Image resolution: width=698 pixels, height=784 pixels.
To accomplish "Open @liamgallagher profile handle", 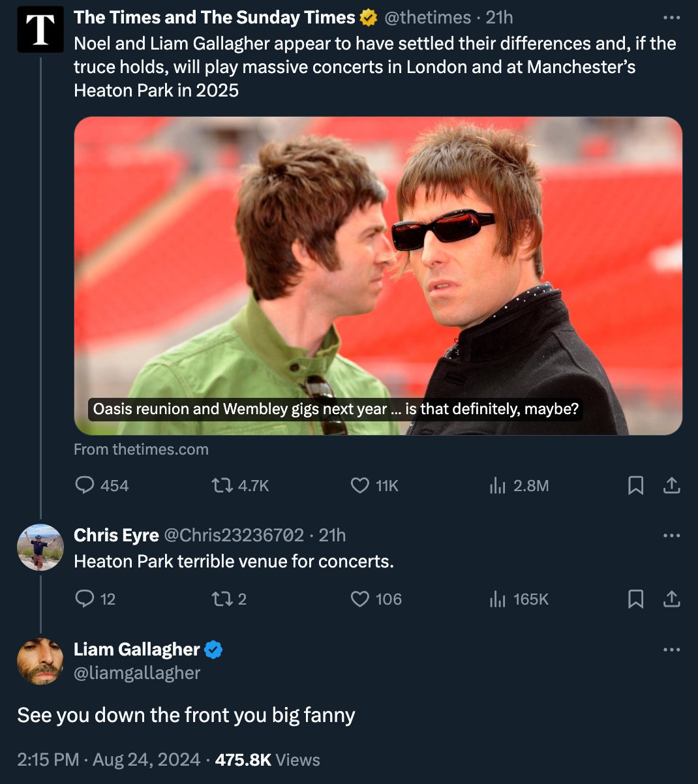I will (x=137, y=672).
